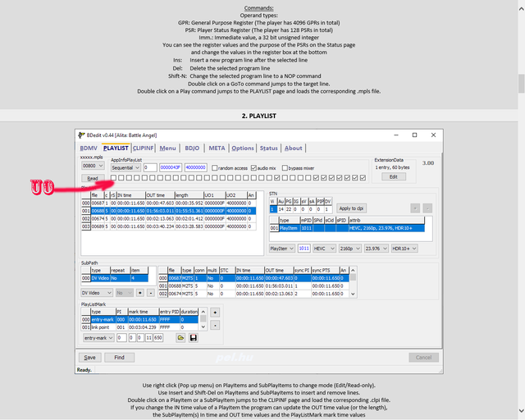Add a PlayListMark with its plus button
The image size is (525, 420).
pyautogui.click(x=215, y=313)
